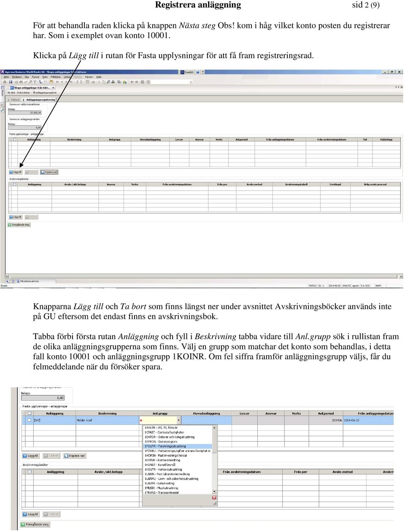Viewport: 405px width, 532px height.
Task: Click Kopiera rad in the lower screenshot
Action: tap(75, 456)
